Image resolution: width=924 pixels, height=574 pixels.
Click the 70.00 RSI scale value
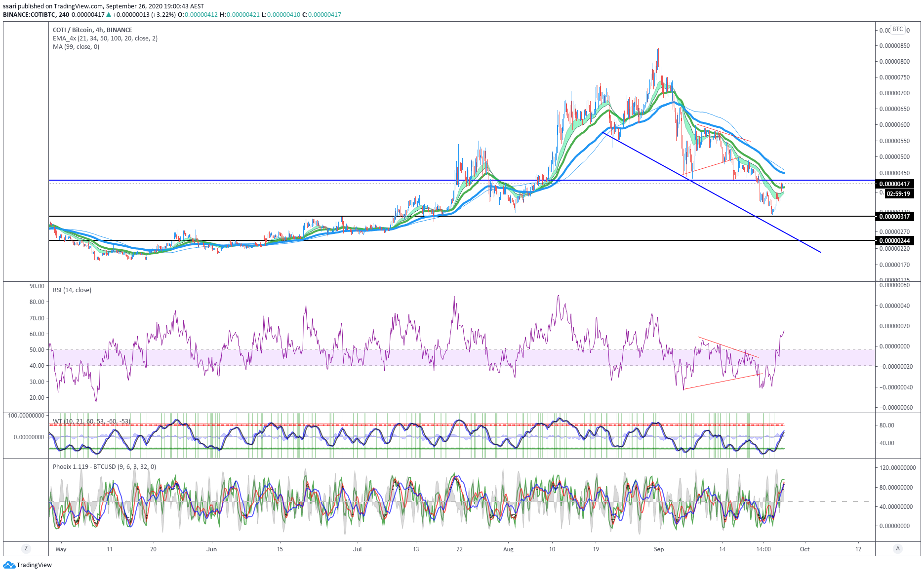click(x=37, y=318)
